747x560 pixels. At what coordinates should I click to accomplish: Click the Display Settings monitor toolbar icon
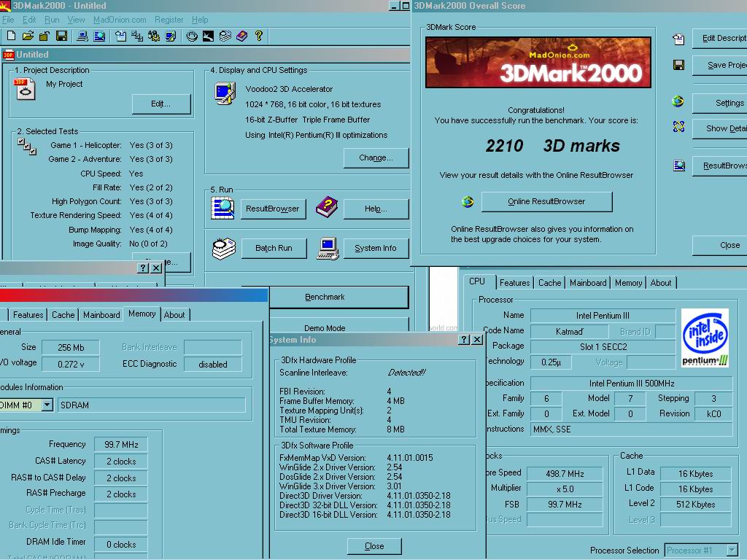(171, 36)
